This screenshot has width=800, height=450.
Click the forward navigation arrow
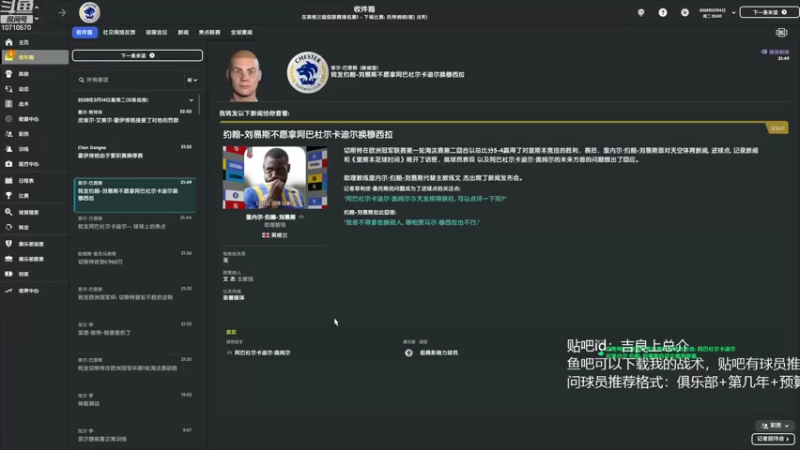62,13
